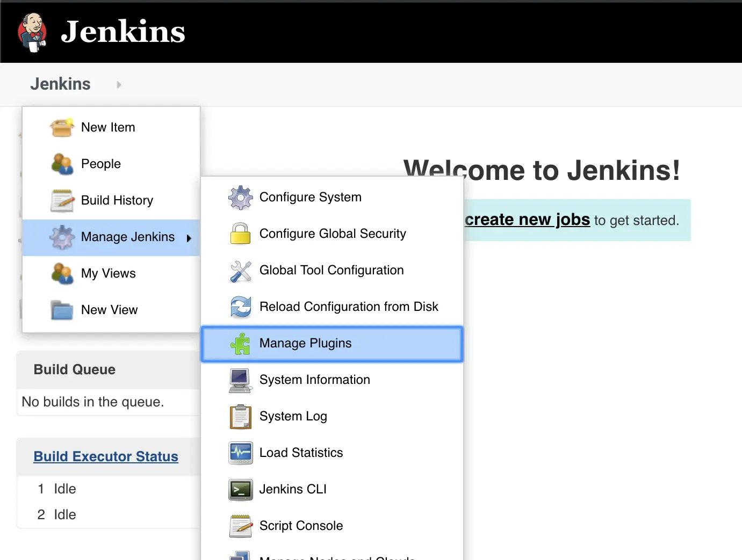Click the Global Tool Configuration tools icon

click(240, 271)
